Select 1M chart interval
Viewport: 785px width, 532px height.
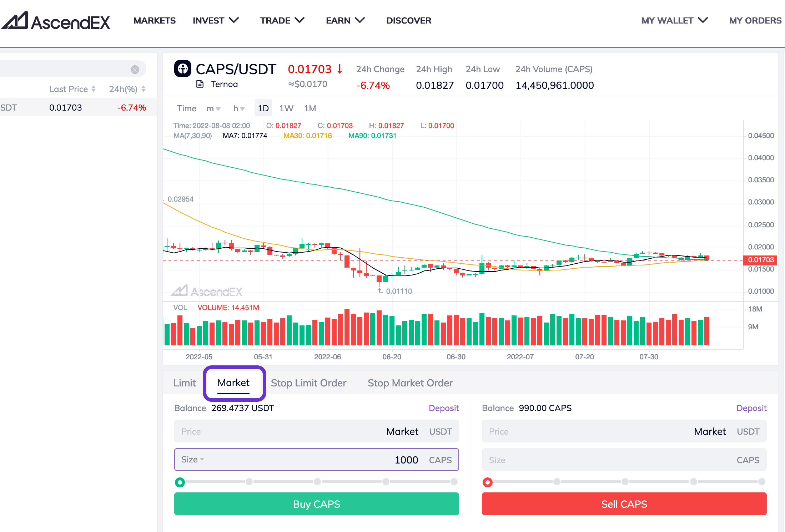coord(310,108)
